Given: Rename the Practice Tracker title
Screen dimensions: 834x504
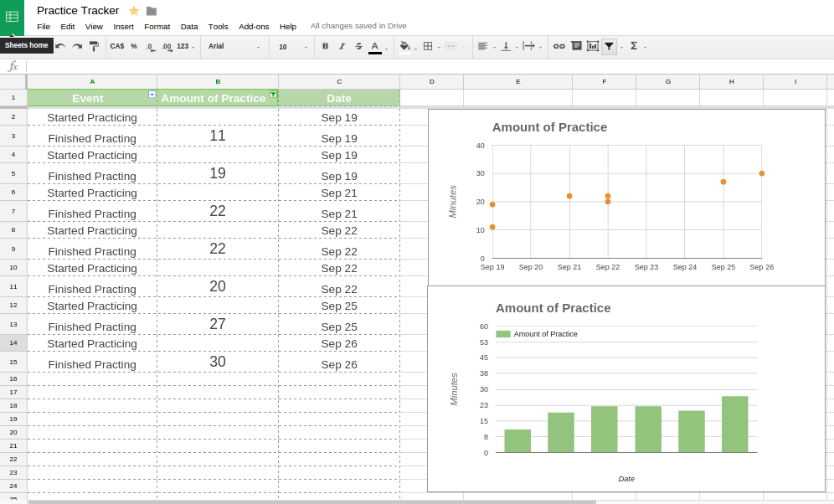Looking at the screenshot, I should click(78, 11).
